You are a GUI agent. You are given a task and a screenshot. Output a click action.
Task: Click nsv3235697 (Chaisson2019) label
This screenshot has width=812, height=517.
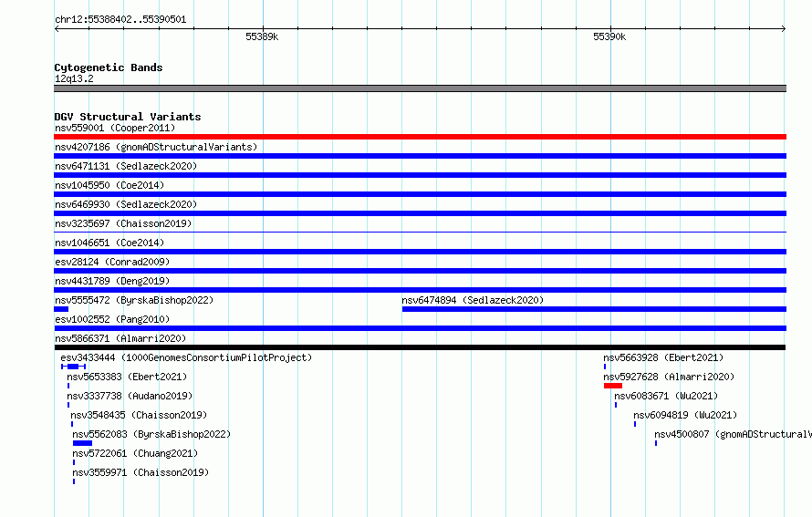tap(123, 223)
